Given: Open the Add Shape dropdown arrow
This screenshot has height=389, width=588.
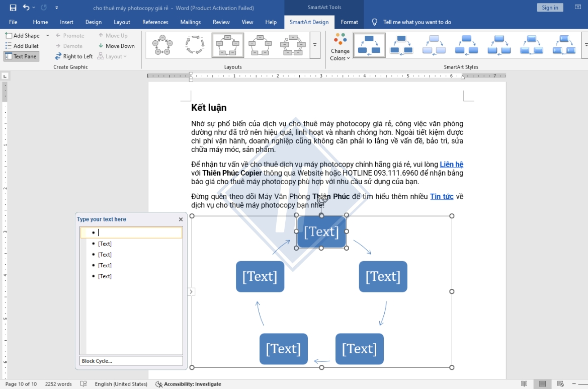Looking at the screenshot, I should pyautogui.click(x=47, y=36).
